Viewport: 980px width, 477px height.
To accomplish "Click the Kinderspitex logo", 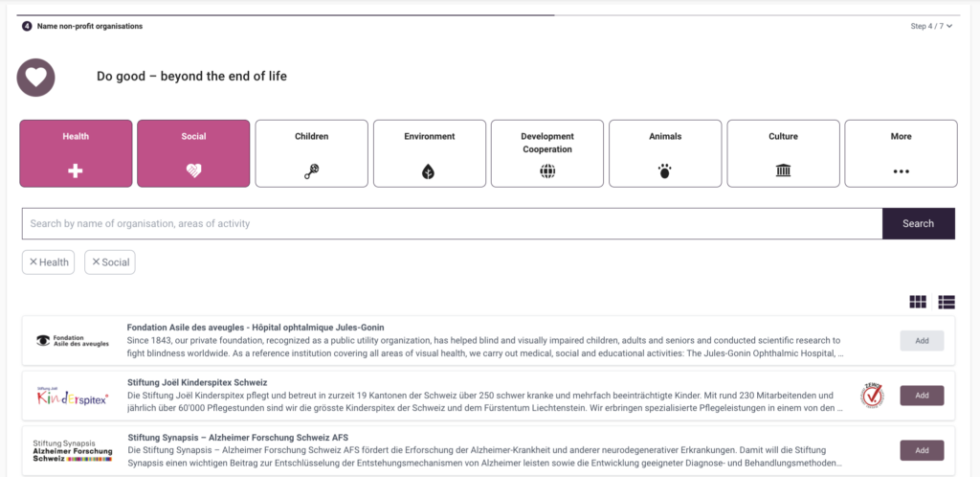I will tap(73, 396).
